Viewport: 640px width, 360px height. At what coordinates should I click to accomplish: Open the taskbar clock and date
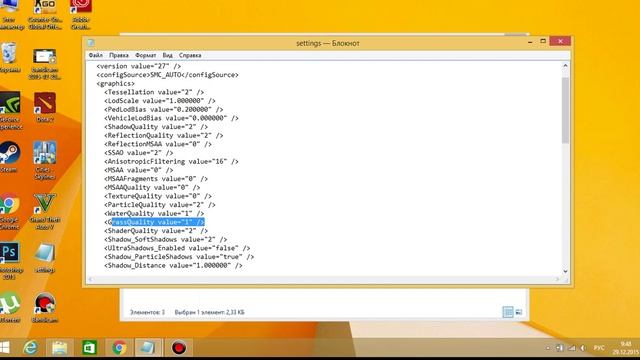[x=626, y=348]
